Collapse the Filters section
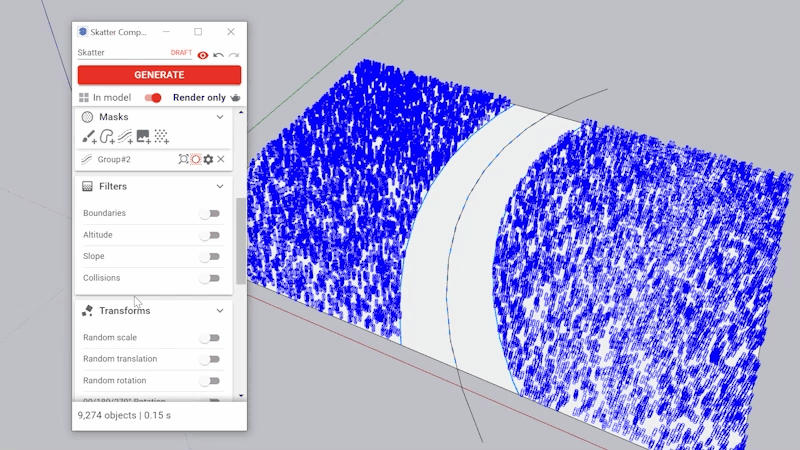 [220, 186]
